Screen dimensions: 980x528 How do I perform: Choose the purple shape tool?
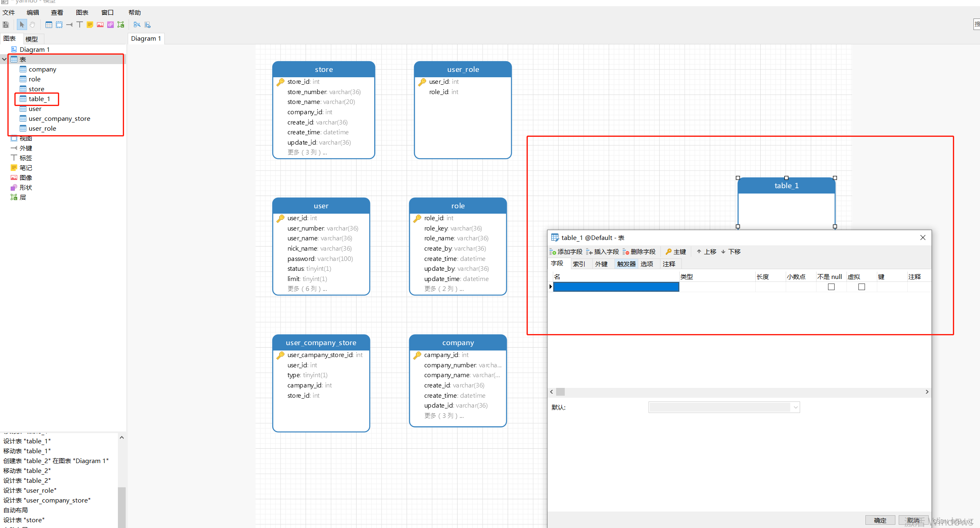tap(110, 25)
